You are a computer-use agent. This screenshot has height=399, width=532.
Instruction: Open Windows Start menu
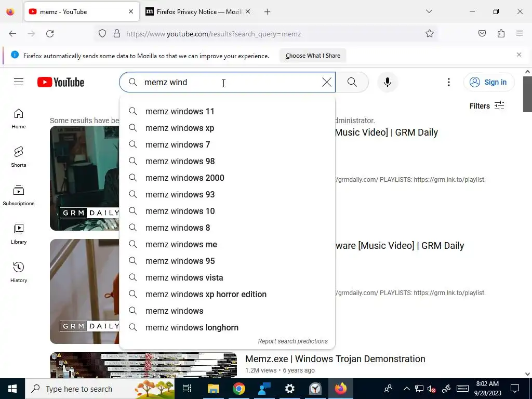coord(12,389)
